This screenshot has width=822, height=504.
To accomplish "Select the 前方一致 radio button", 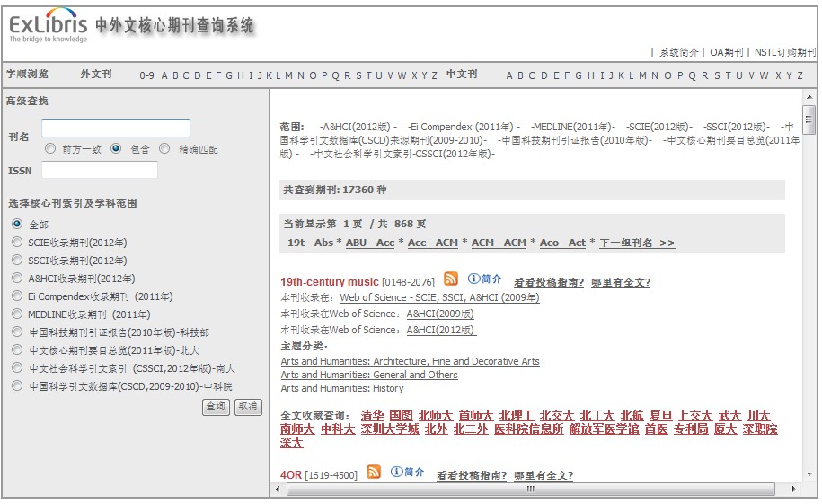I will tap(50, 149).
